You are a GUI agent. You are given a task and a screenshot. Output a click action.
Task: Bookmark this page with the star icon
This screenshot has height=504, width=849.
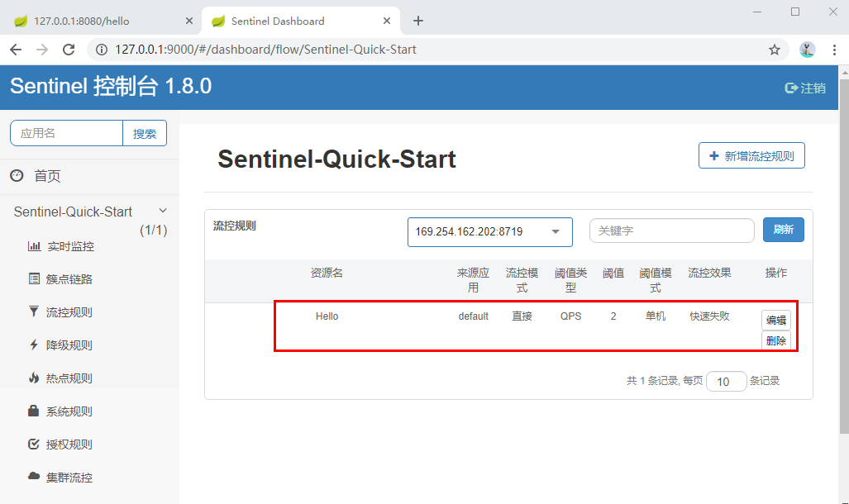pyautogui.click(x=775, y=50)
